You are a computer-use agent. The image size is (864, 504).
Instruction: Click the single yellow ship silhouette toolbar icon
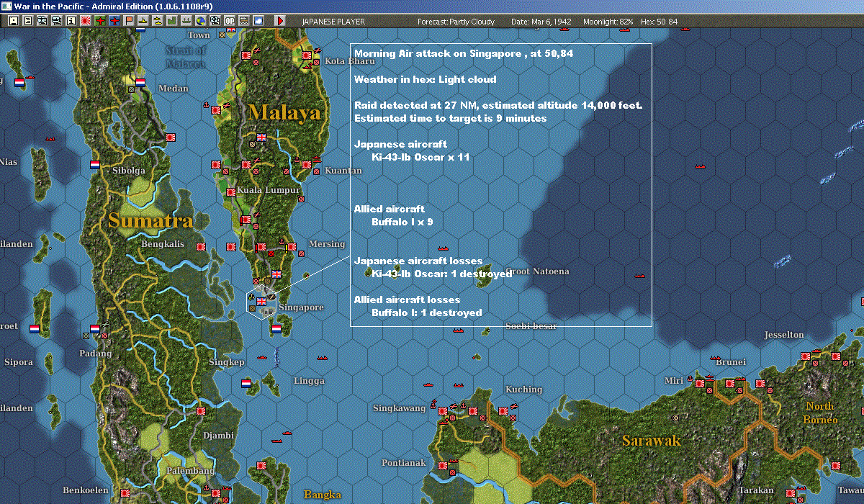click(143, 21)
